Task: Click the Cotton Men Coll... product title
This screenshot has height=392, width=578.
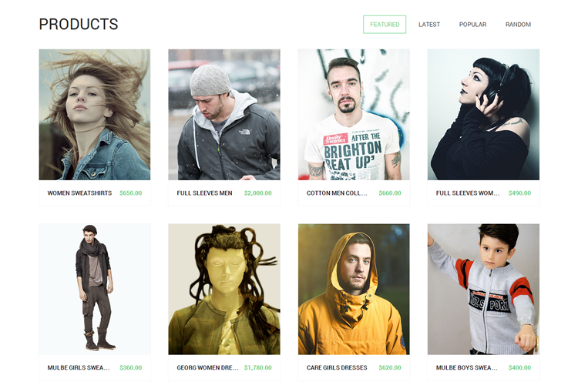Action: click(337, 193)
